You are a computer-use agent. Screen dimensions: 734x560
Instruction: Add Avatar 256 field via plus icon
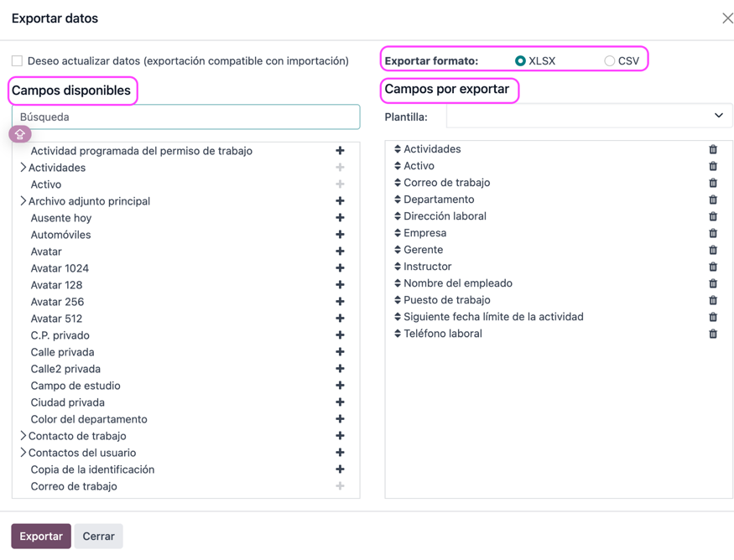tap(340, 302)
